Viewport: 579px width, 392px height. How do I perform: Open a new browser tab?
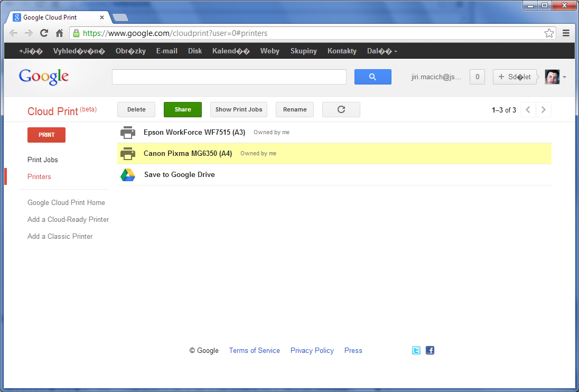click(120, 17)
